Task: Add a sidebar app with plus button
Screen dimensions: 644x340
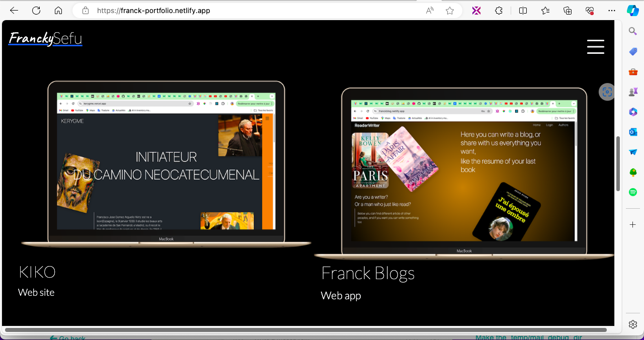Action: (x=633, y=224)
